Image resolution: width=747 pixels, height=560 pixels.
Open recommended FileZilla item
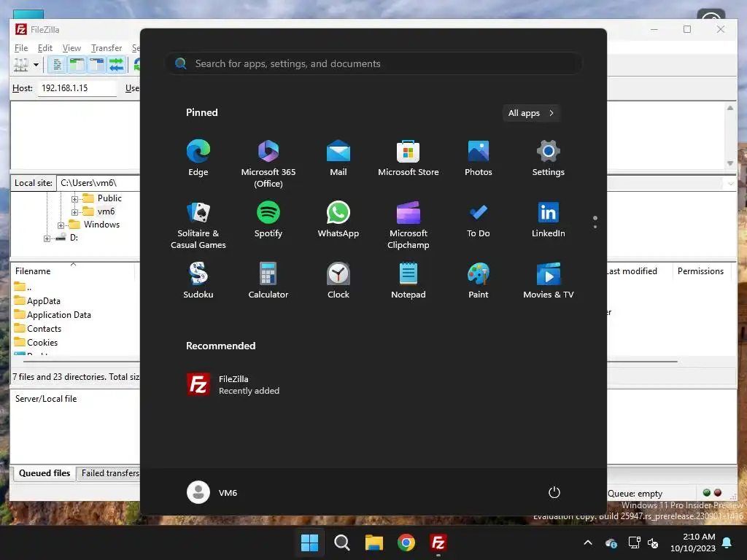point(233,384)
